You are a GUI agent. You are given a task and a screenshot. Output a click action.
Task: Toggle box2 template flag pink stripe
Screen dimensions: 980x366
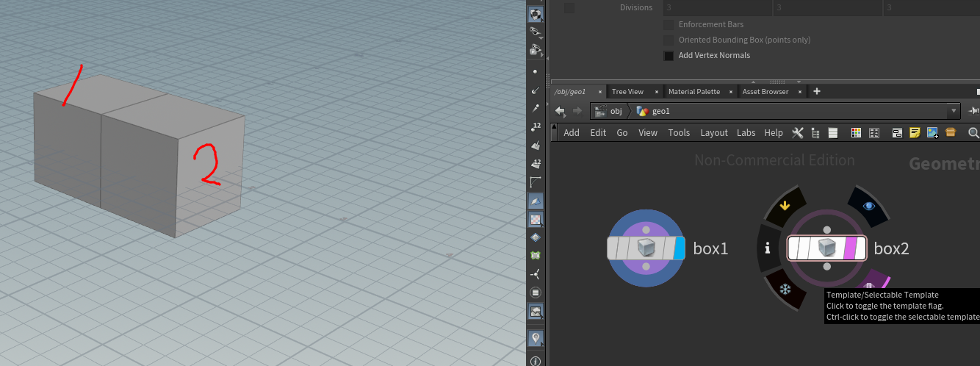(x=850, y=248)
